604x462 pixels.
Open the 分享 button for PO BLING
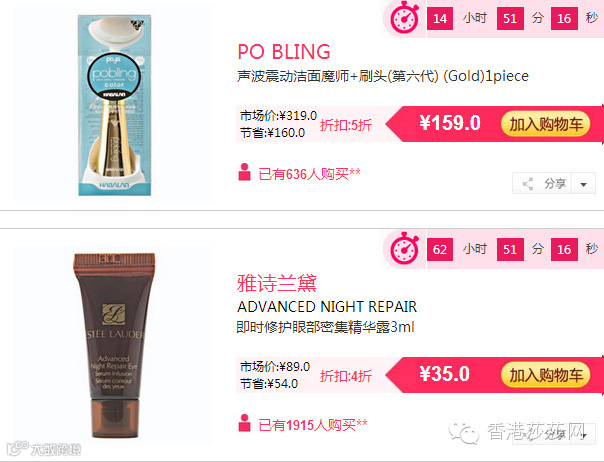coord(542,183)
